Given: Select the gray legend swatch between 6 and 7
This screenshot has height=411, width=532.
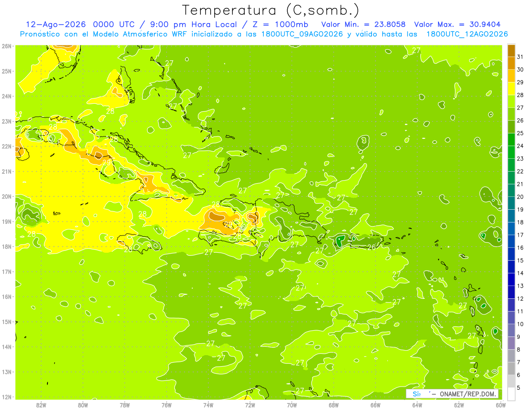Looking at the screenshot, I should point(511,368).
